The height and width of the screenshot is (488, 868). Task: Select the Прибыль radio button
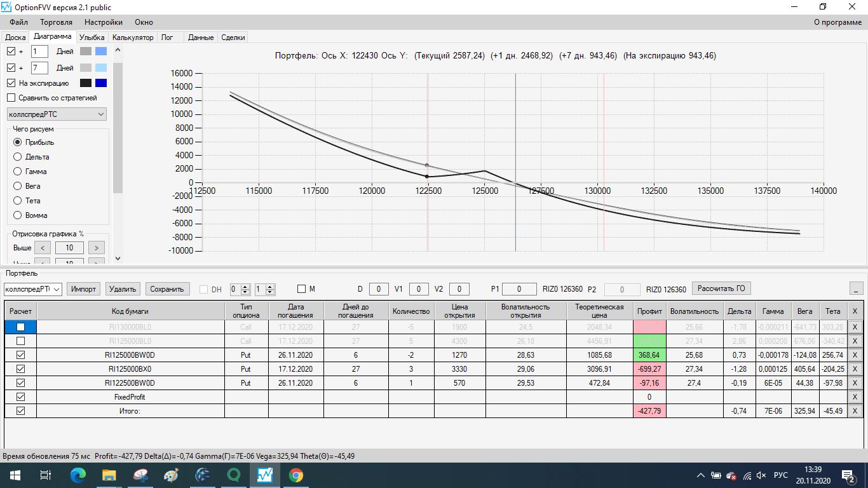pyautogui.click(x=17, y=142)
